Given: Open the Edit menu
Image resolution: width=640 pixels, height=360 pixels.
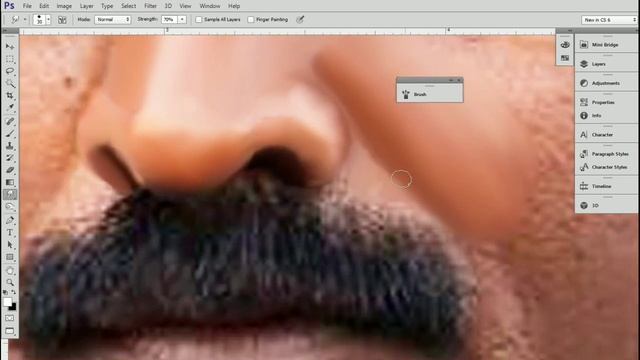Looking at the screenshot, I should point(44,6).
